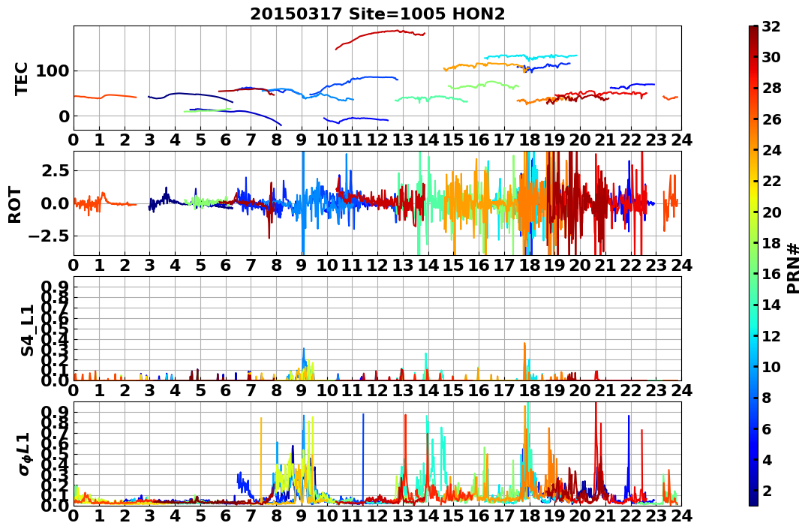Click hour "15" tick under σφL1 panel
The image size is (808, 532).
click(x=453, y=515)
